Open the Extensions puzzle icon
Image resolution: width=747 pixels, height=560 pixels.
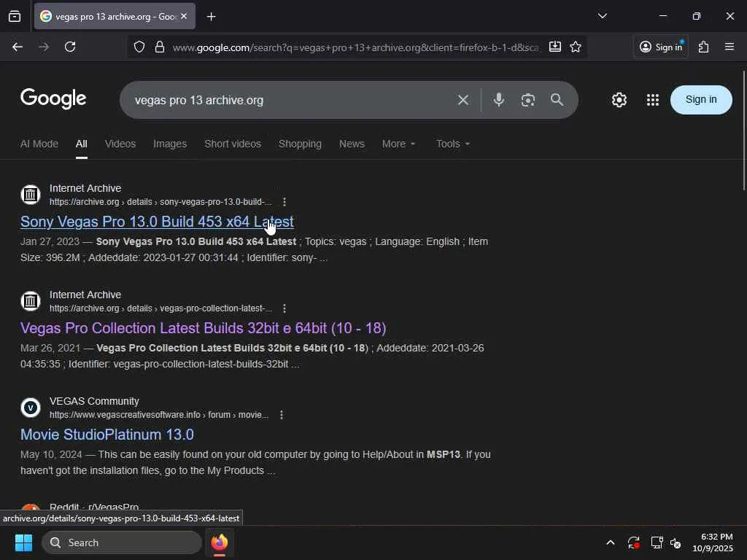(x=704, y=47)
